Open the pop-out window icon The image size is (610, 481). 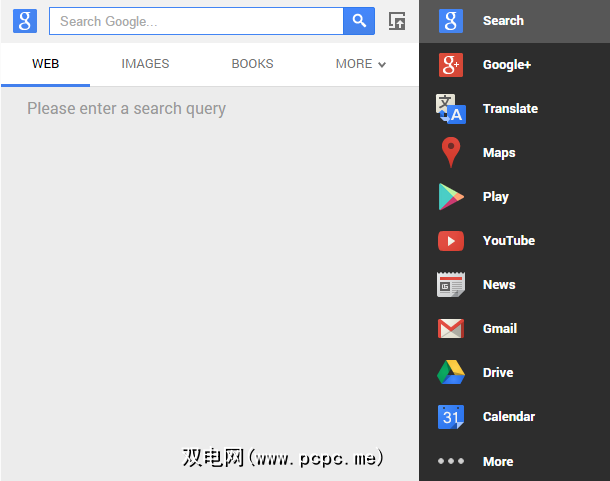pyautogui.click(x=397, y=21)
